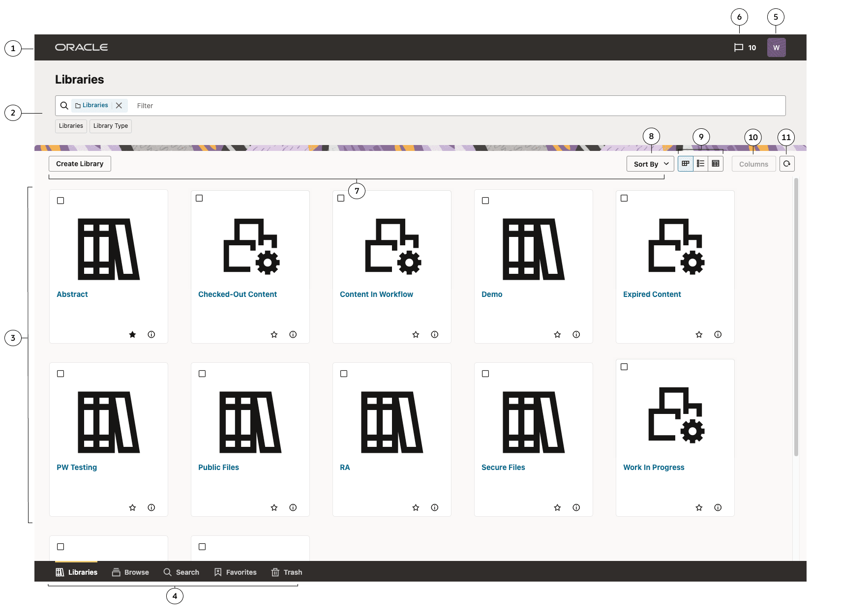
Task: Open the W user avatar menu
Action: [776, 48]
